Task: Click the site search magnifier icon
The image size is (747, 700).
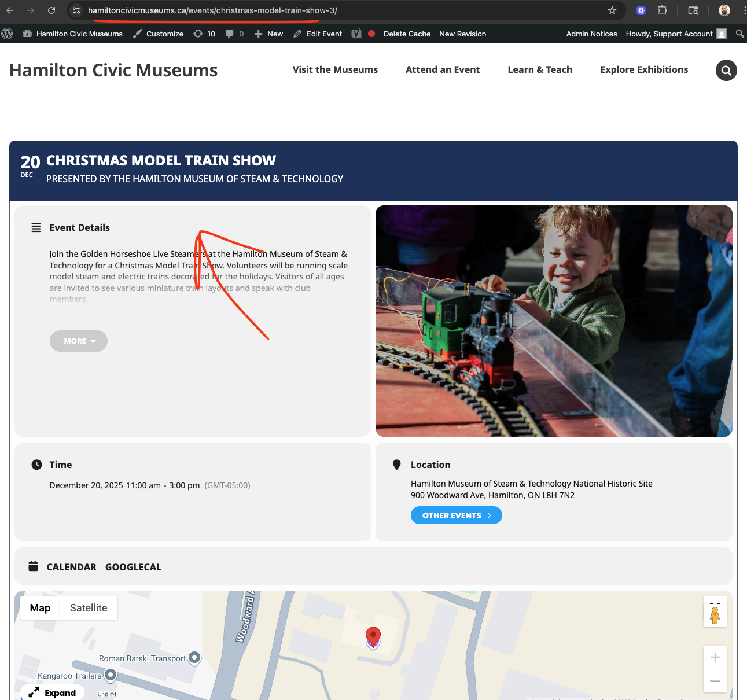Action: click(x=726, y=71)
